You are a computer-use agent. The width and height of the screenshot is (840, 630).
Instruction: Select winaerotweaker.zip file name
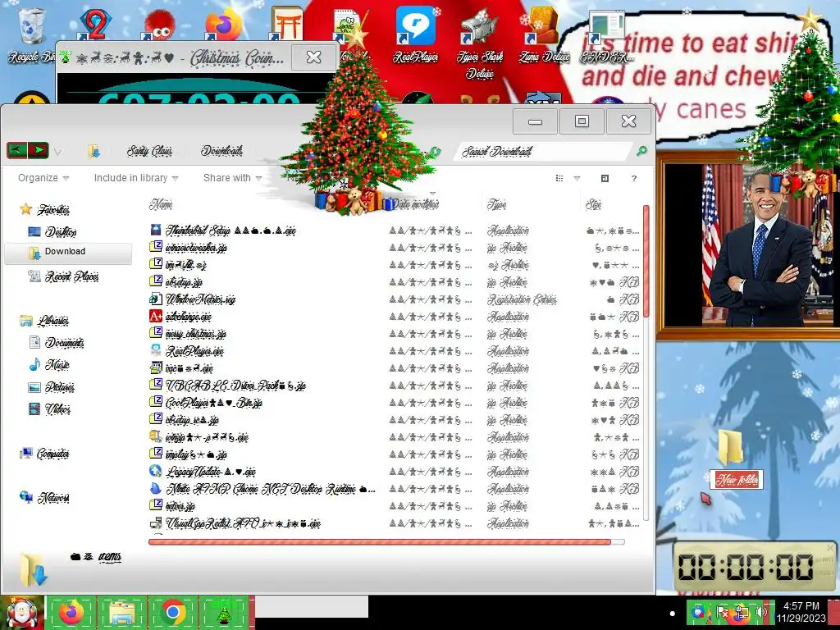coord(196,248)
